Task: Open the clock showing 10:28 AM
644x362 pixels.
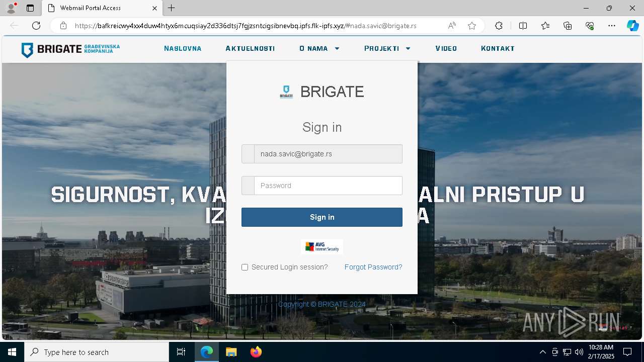Action: [601, 352]
